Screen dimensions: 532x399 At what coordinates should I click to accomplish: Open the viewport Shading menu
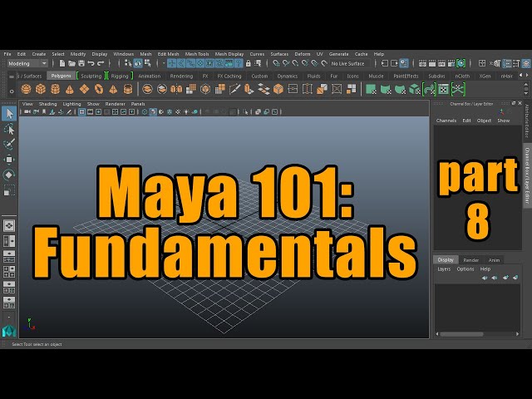click(x=48, y=104)
